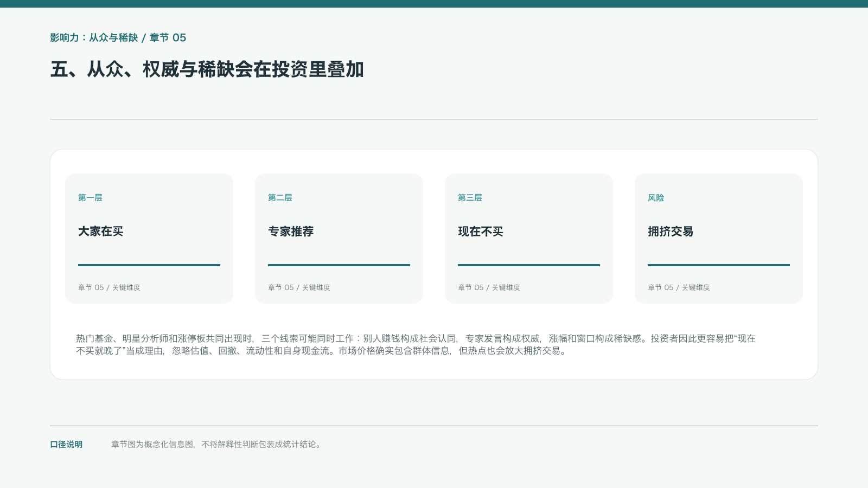This screenshot has width=868, height=488.
Task: Click the breadcrumb '影响力：从众与稀缺 / 章节 05'
Action: (x=118, y=37)
